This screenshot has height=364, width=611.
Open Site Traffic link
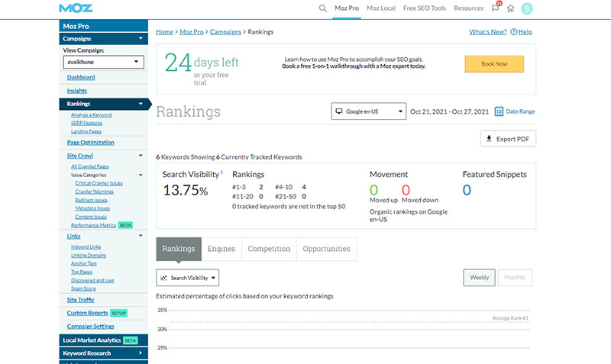(81, 300)
